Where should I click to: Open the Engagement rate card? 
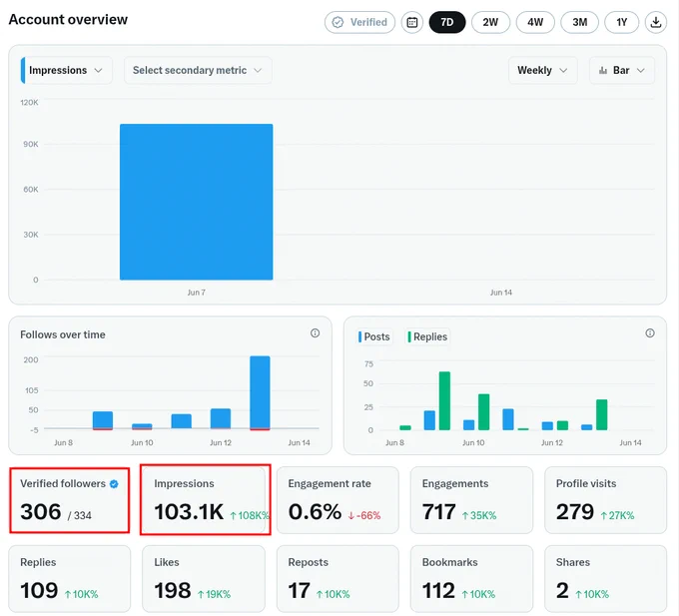click(x=338, y=500)
